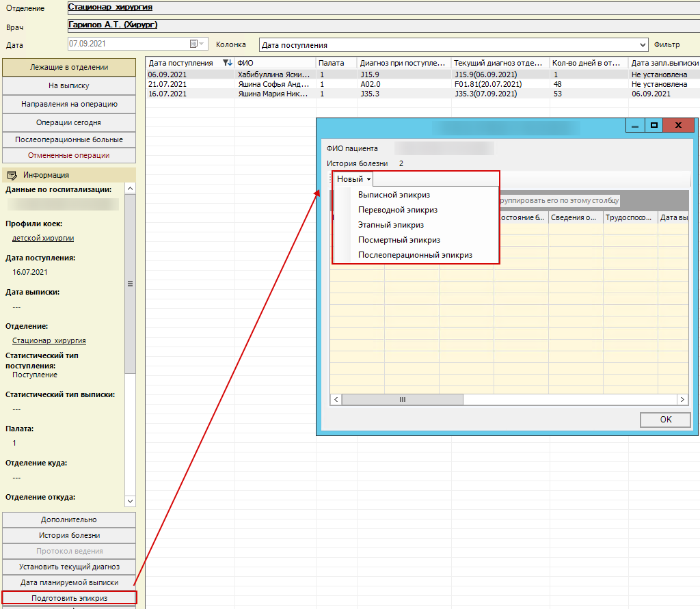Switch to На выписку list
Viewport: 700px width, 609px height.
[x=69, y=85]
